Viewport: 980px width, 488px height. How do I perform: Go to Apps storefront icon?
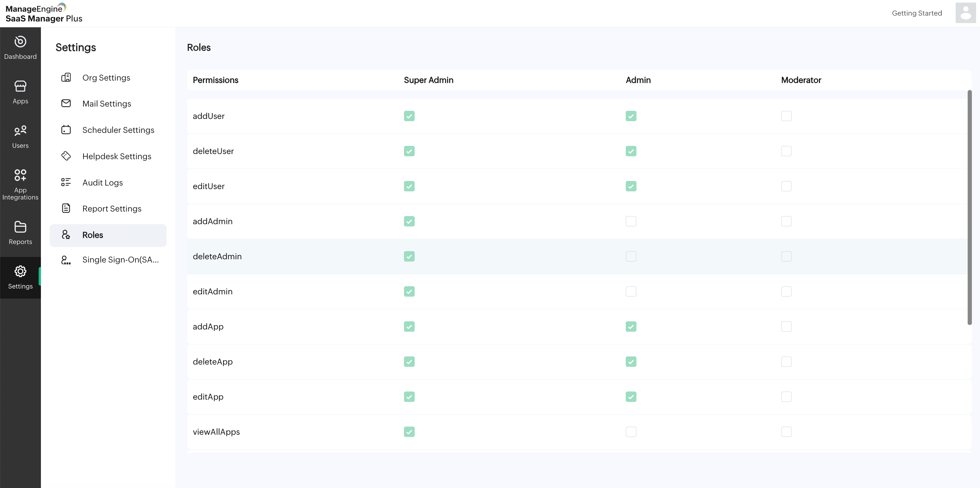coord(20,86)
